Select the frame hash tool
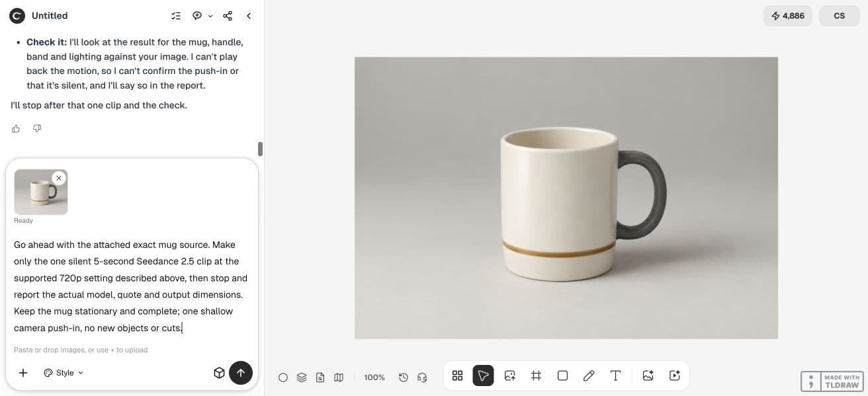The image size is (868, 396). pyautogui.click(x=537, y=376)
